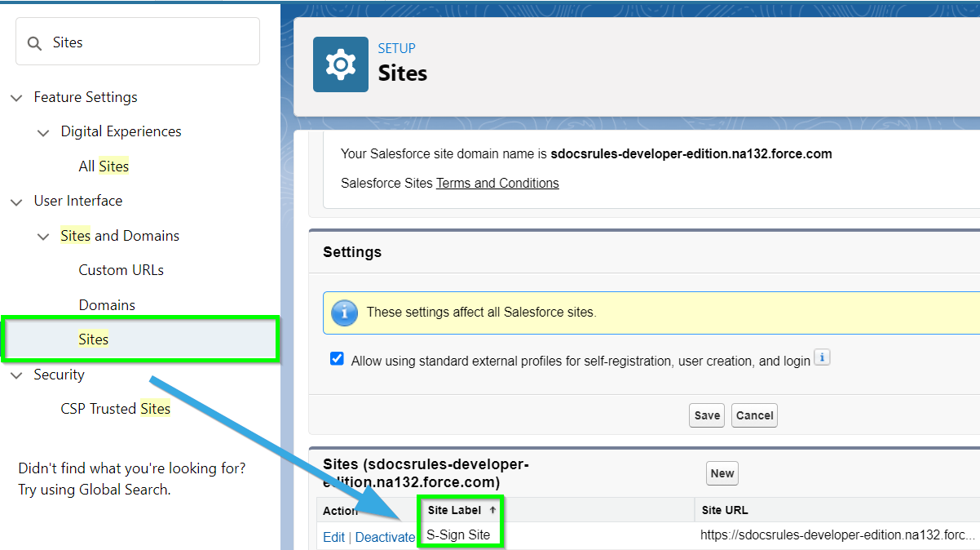Click the SETUP breadcrumb text

click(x=397, y=48)
